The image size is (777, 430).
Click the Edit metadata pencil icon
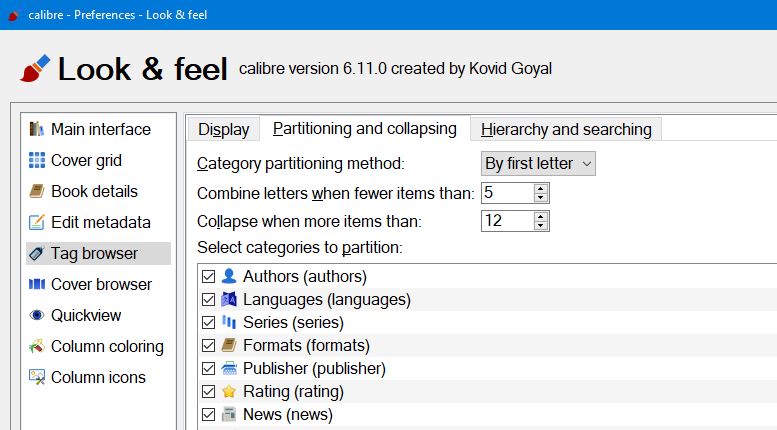click(x=37, y=222)
